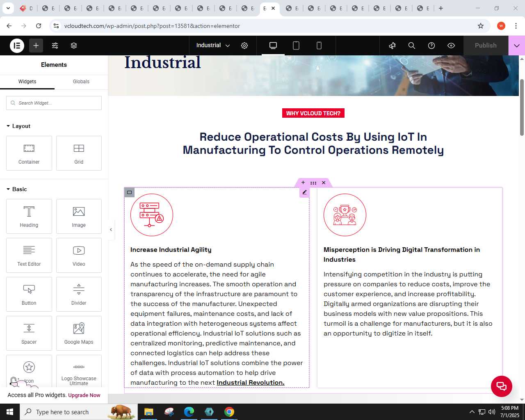Select the Misperception is Driving Digital heading
525x420 pixels.
pyautogui.click(x=402, y=255)
